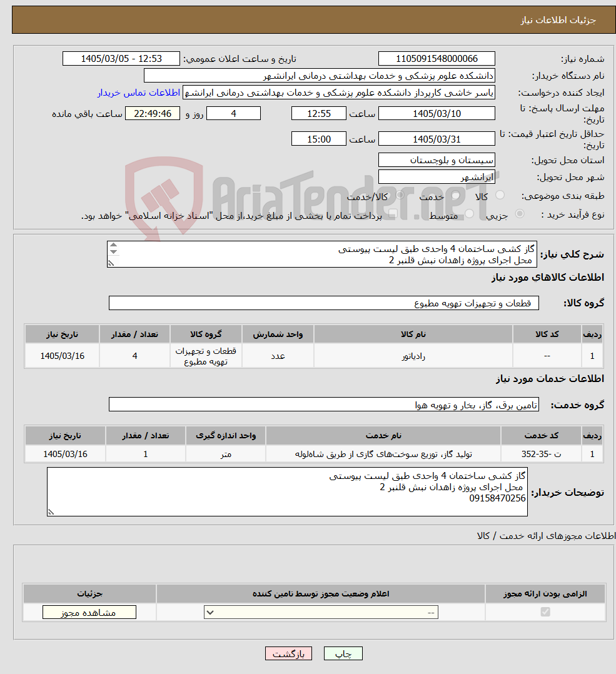Click the goods group field قطعات و تجهیزات تهویه مطبوع
Viewport: 616px width, 674px height.
point(324,303)
